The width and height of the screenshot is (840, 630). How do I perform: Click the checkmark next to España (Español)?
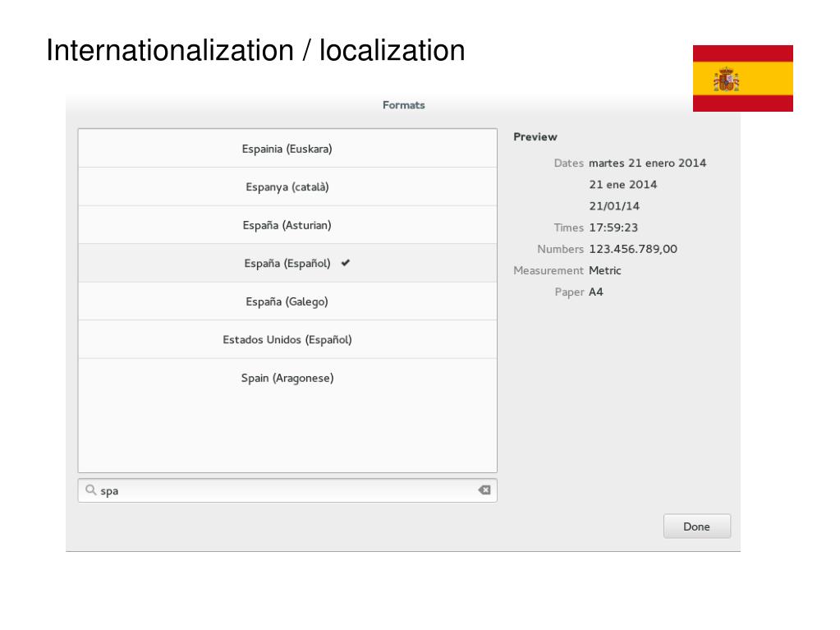coord(346,263)
